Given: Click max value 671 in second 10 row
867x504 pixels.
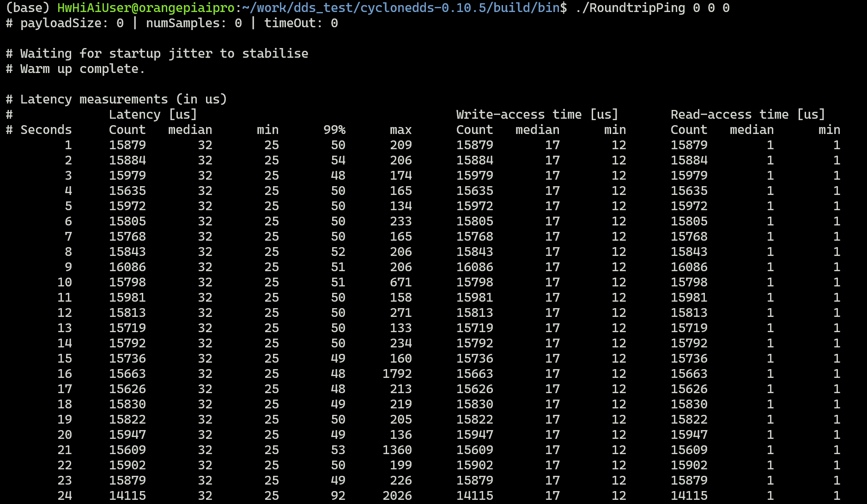Looking at the screenshot, I should (401, 282).
